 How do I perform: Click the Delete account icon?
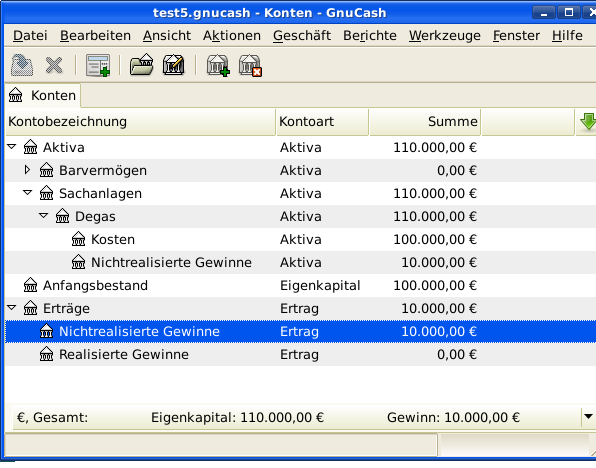250,65
